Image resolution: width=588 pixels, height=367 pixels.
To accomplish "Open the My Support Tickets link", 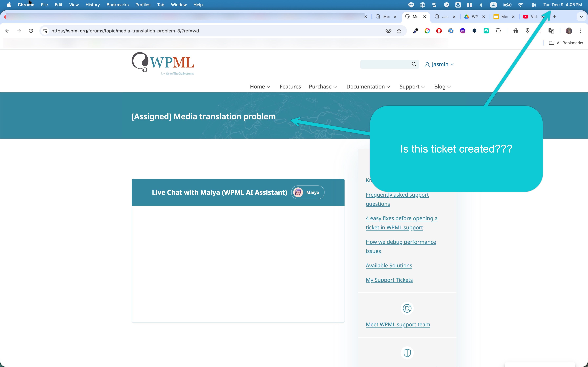I will pos(389,280).
